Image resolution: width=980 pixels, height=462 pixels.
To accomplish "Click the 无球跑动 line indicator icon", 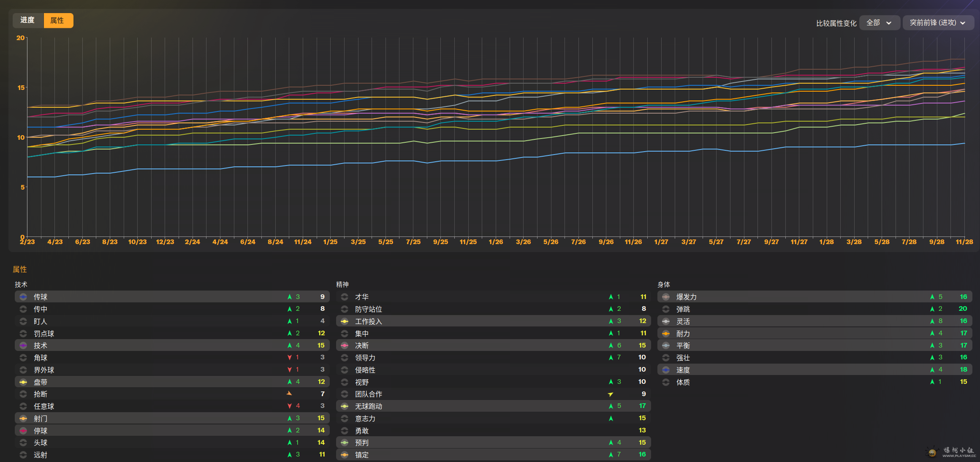I will 345,406.
